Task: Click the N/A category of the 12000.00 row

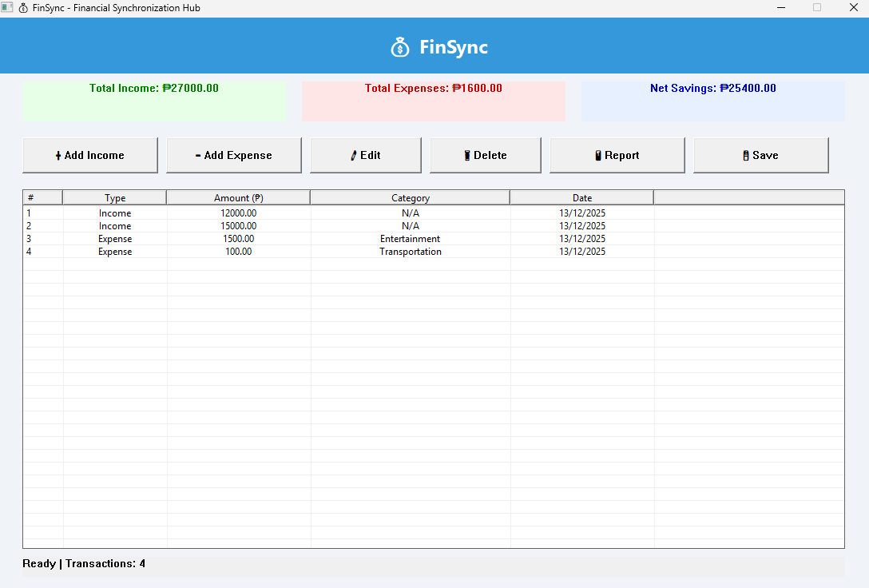Action: pos(410,213)
